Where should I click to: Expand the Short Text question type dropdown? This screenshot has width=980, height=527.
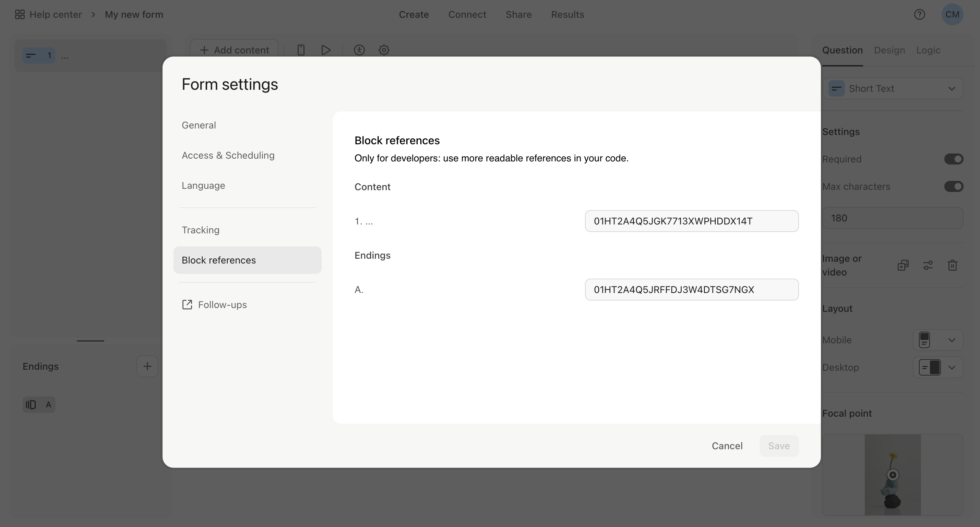pyautogui.click(x=893, y=89)
